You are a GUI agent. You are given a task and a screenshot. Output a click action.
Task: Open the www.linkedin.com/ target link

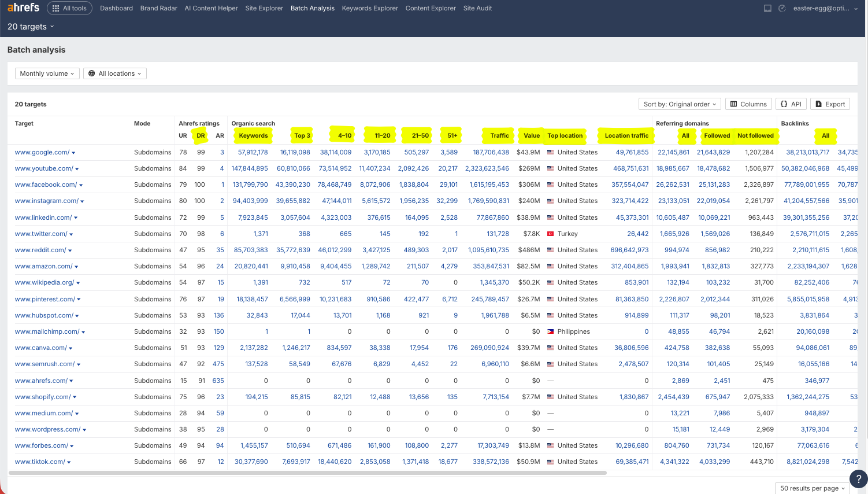[43, 217]
